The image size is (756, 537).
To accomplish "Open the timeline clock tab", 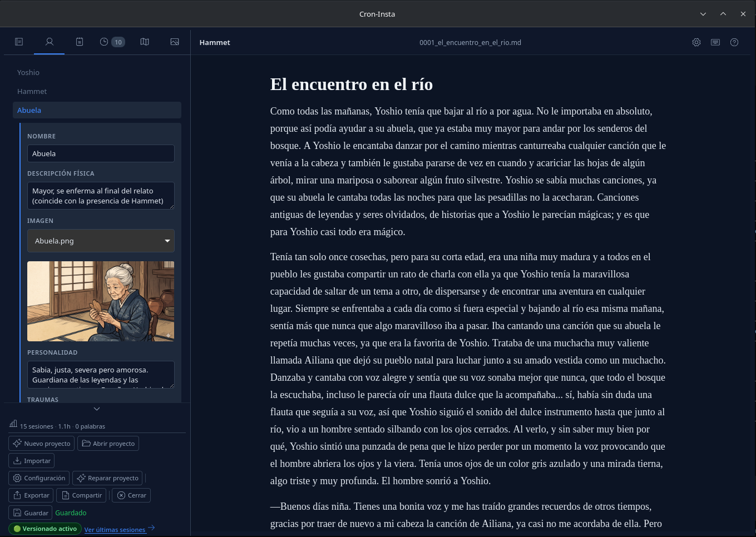I will 104,42.
